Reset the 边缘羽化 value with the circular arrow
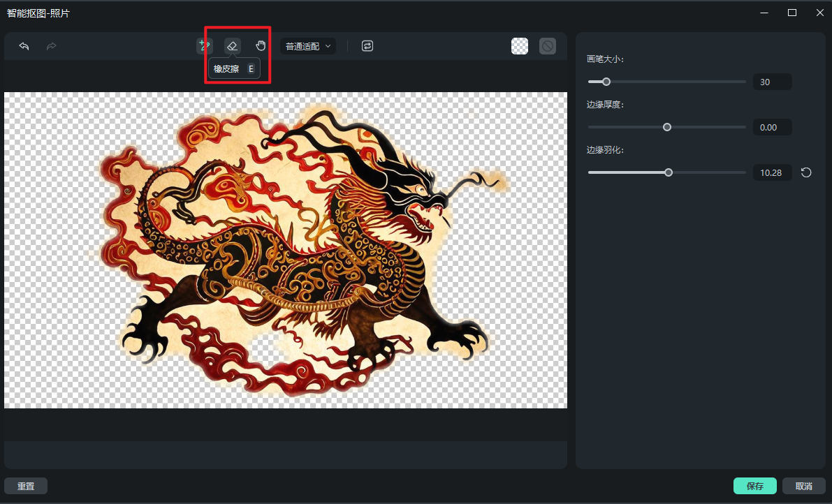 coord(806,172)
